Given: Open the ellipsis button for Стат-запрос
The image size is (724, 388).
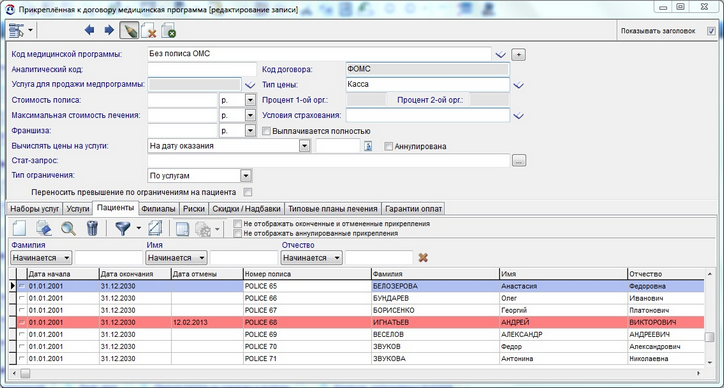Looking at the screenshot, I should (519, 161).
